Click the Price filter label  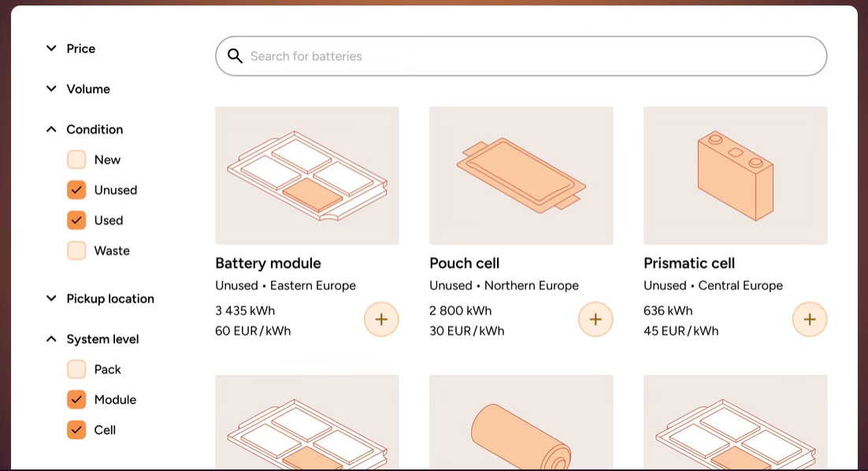[81, 49]
